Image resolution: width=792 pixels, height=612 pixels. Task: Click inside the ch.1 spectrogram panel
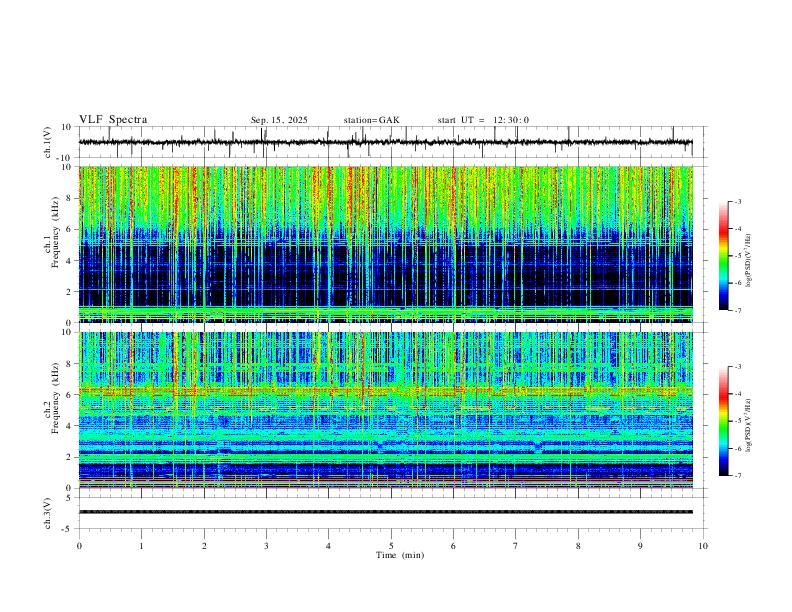tap(385, 244)
